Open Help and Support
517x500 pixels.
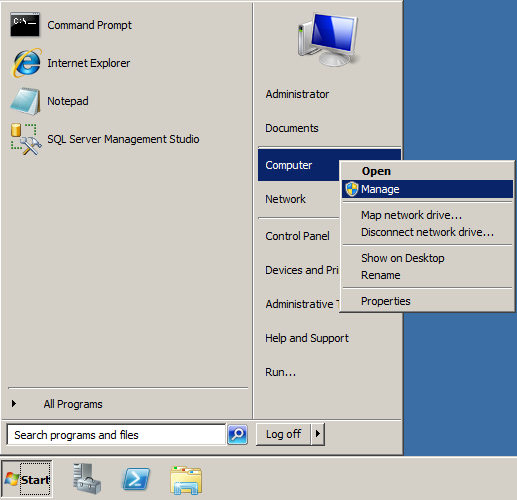(307, 338)
